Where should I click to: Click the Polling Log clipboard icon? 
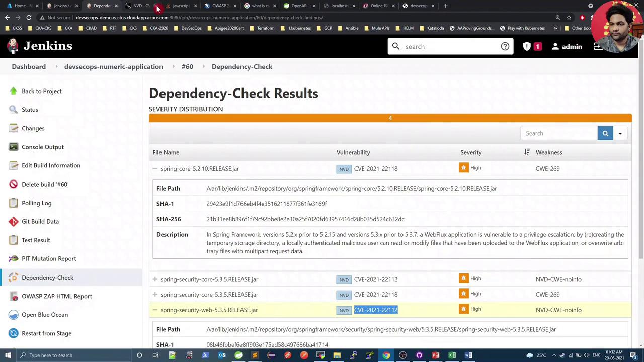click(13, 203)
